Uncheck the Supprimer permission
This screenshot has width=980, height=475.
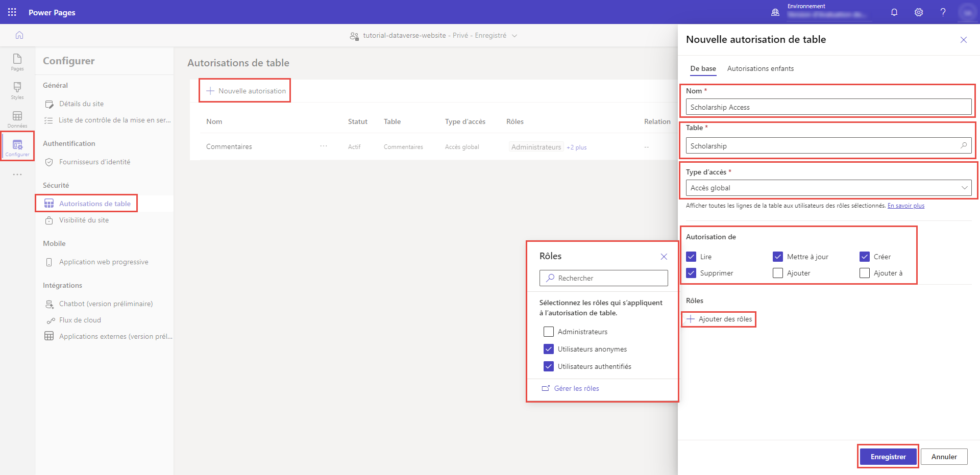pos(691,273)
